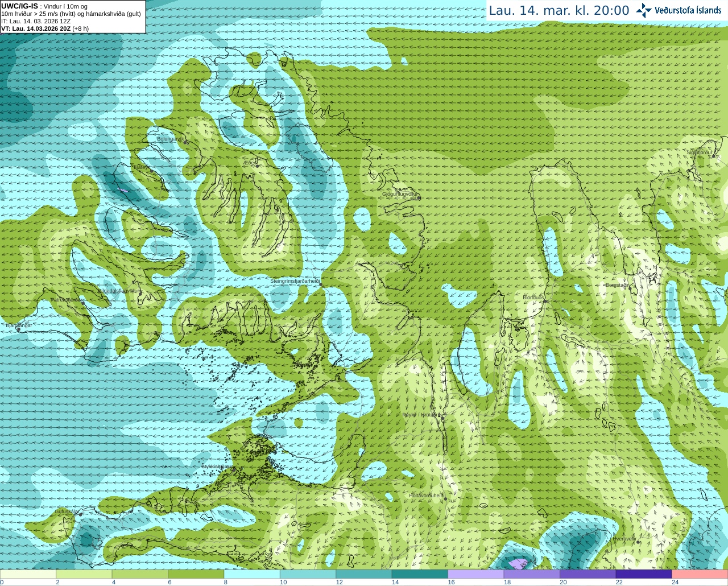728x586 pixels.
Task: Click the Veðurstofa Íslands logo
Action: click(679, 10)
